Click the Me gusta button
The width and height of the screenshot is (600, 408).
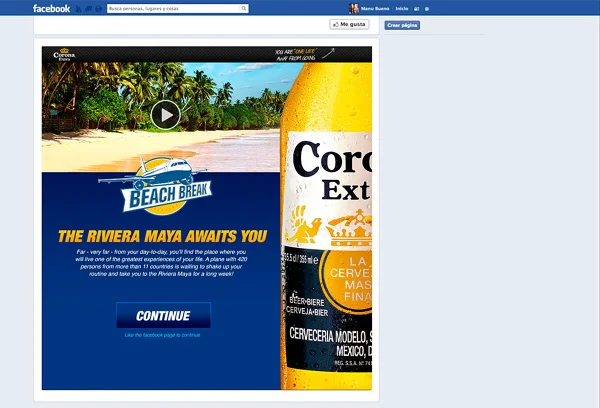pyautogui.click(x=349, y=24)
